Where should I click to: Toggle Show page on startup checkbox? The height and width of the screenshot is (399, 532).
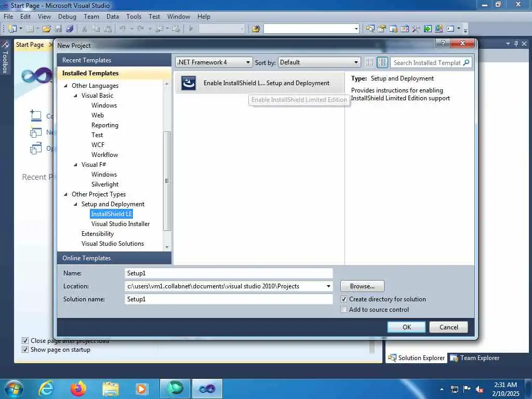[25, 350]
